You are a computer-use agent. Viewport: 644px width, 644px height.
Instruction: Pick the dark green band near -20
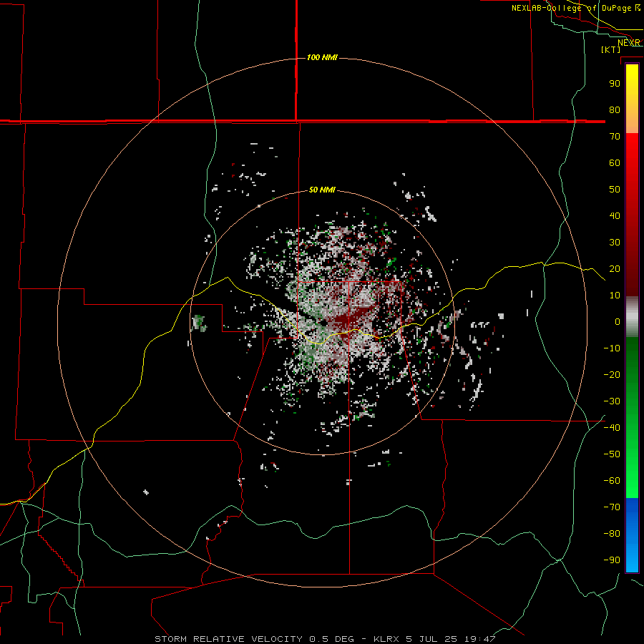pos(632,370)
